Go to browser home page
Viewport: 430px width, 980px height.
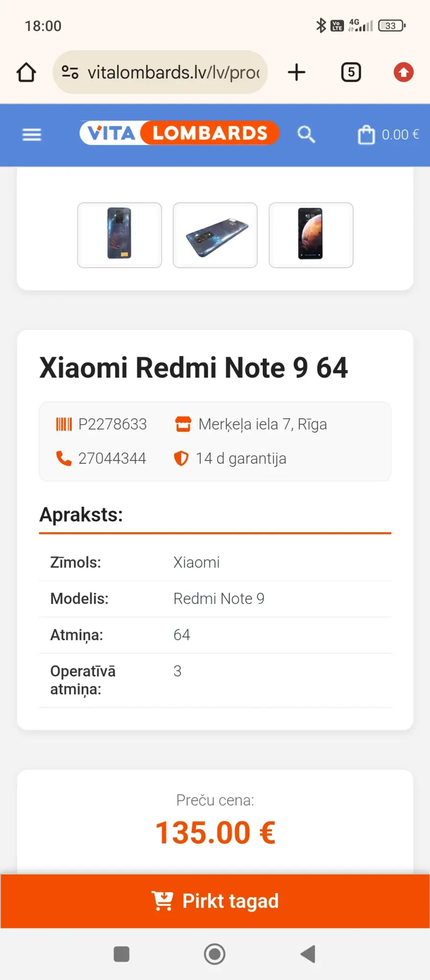click(x=26, y=73)
